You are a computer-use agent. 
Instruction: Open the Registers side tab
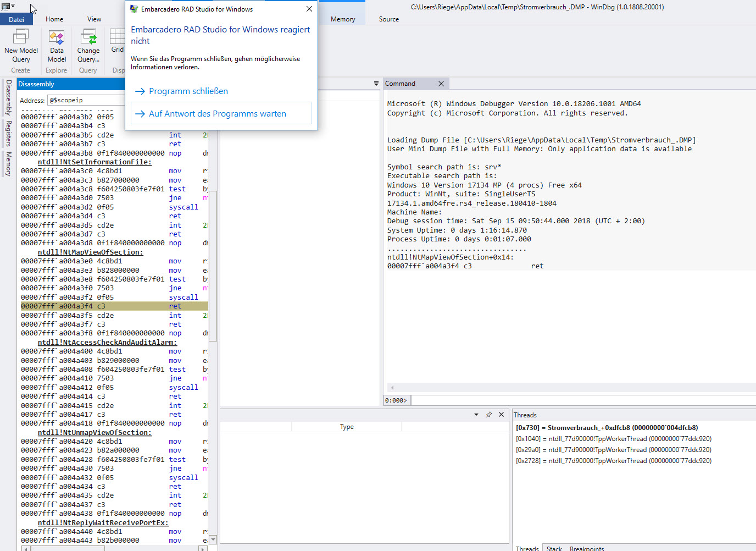8,134
